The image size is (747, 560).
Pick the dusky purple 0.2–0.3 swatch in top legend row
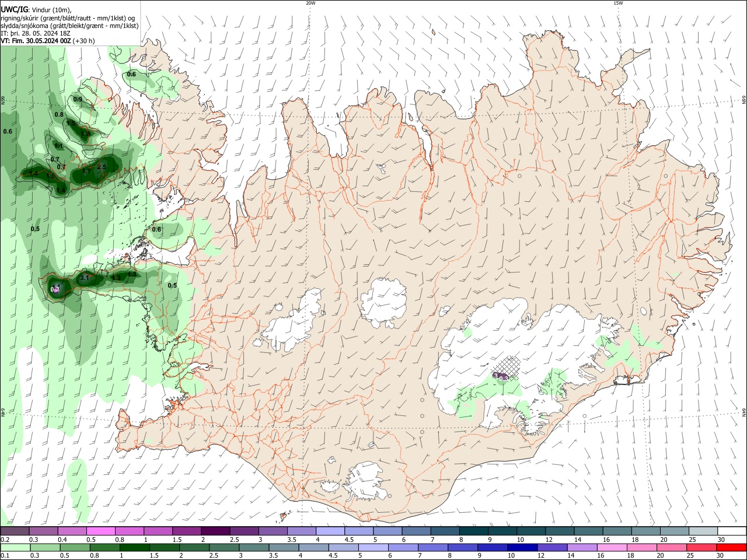(x=15, y=531)
